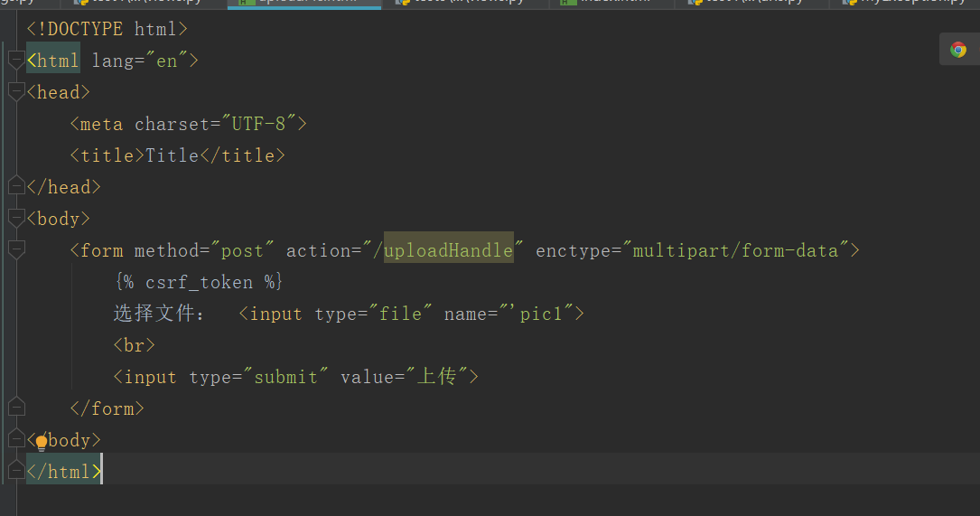Image resolution: width=980 pixels, height=516 pixels.
Task: Click the yellow intention lightbulb icon
Action: point(42,443)
